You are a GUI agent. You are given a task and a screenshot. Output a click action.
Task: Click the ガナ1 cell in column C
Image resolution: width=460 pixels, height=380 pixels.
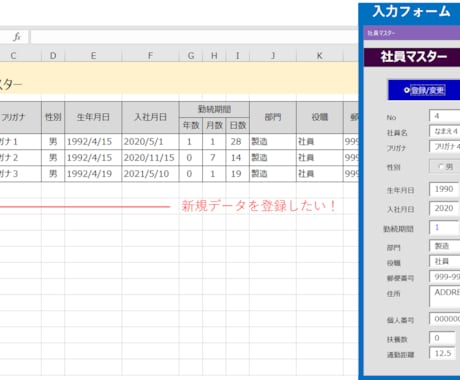click(x=21, y=142)
